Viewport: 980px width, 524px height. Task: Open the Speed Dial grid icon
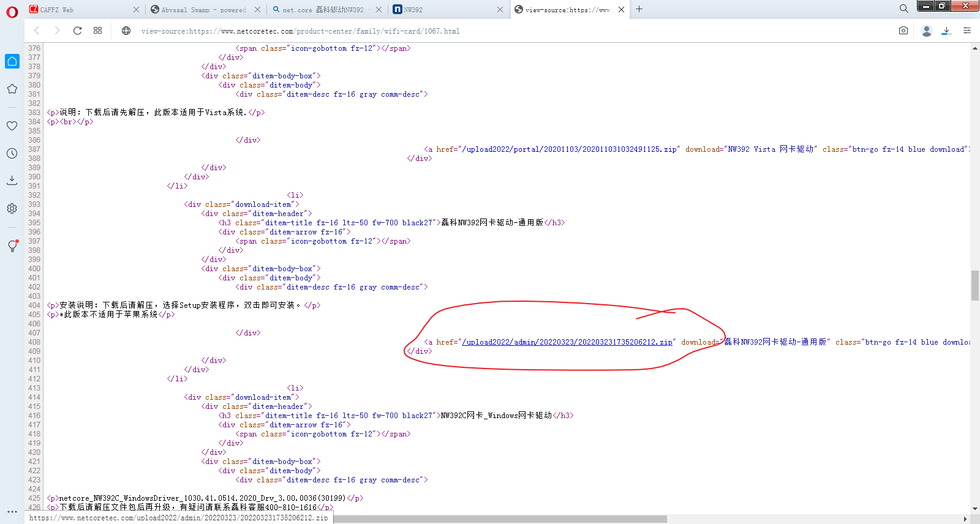pyautogui.click(x=97, y=31)
